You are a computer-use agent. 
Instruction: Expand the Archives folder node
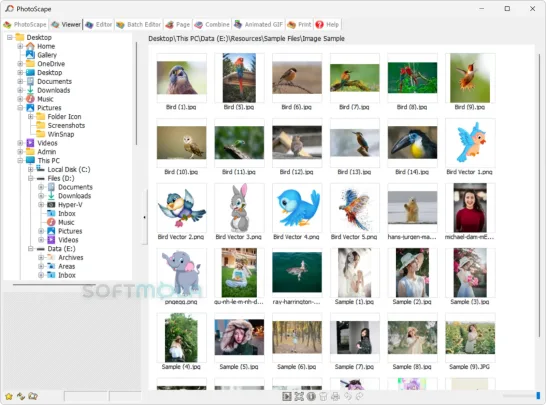(x=41, y=257)
